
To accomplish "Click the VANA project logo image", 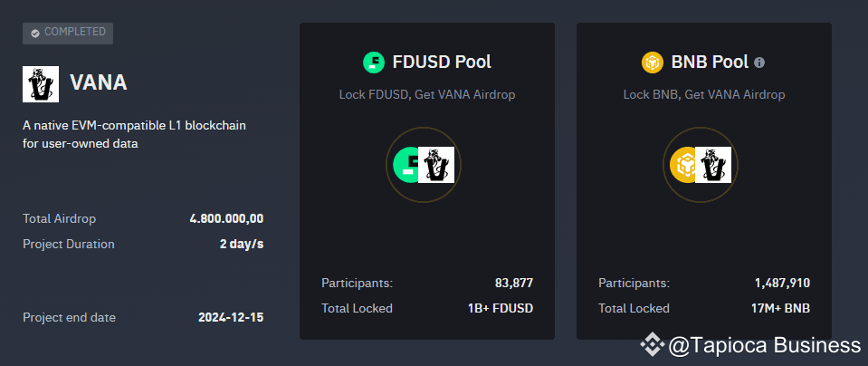I will (x=41, y=84).
